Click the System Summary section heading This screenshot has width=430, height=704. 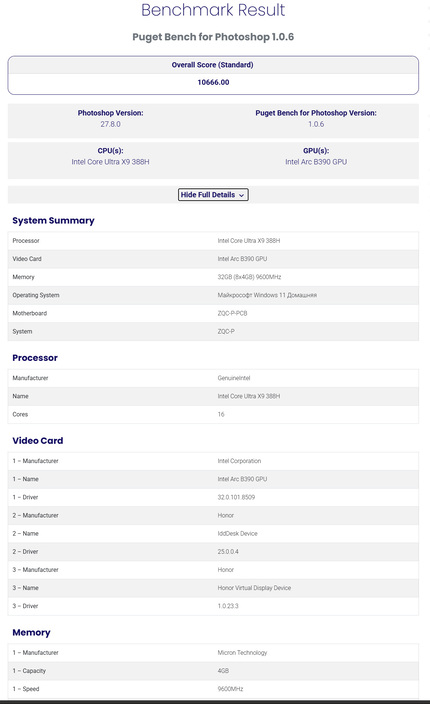click(53, 220)
